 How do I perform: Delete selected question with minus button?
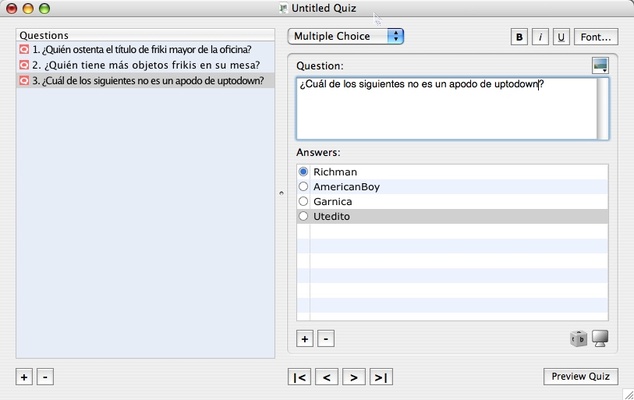point(45,377)
